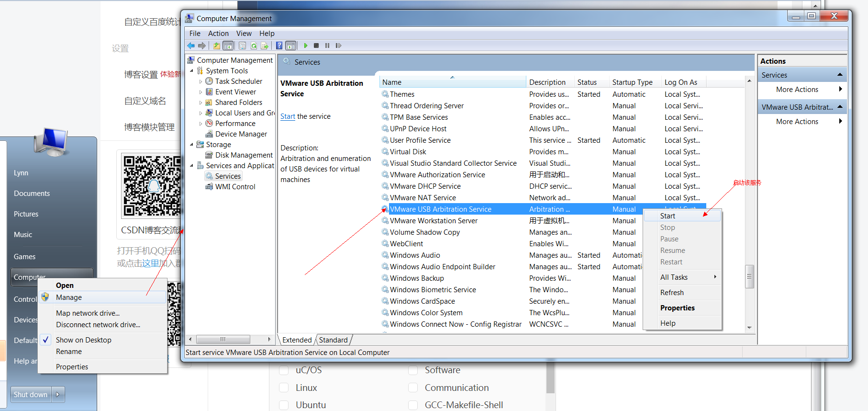Select the WMI Control icon in the tree

pyautogui.click(x=209, y=186)
